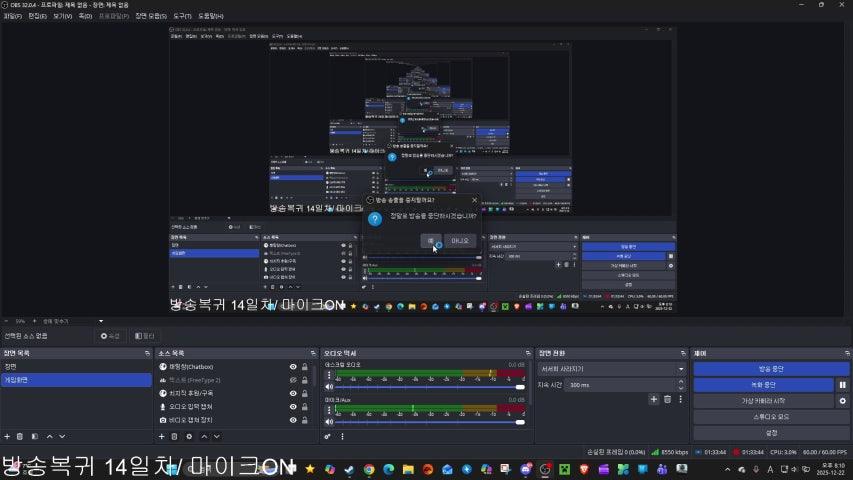Image resolution: width=853 pixels, height=480 pixels.
Task: Click the blue stop streaming button
Action: pos(771,369)
